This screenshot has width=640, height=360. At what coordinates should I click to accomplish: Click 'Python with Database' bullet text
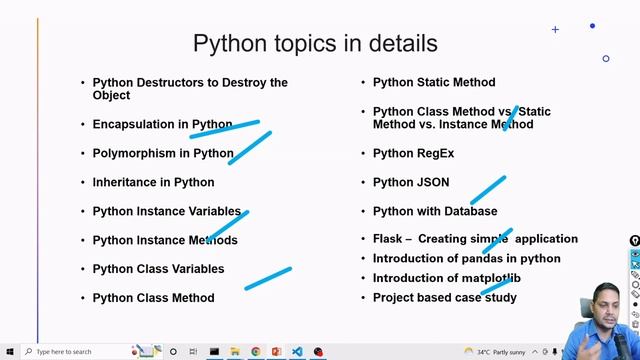[435, 211]
